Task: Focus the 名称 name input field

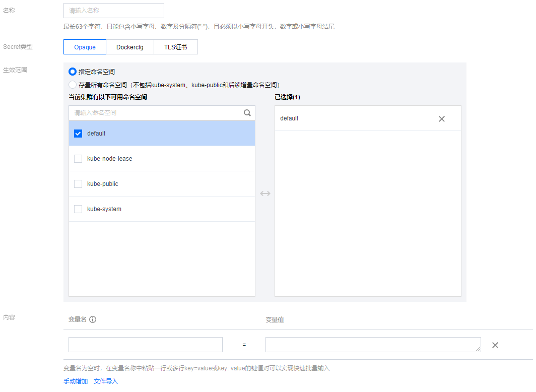Action: 114,11
